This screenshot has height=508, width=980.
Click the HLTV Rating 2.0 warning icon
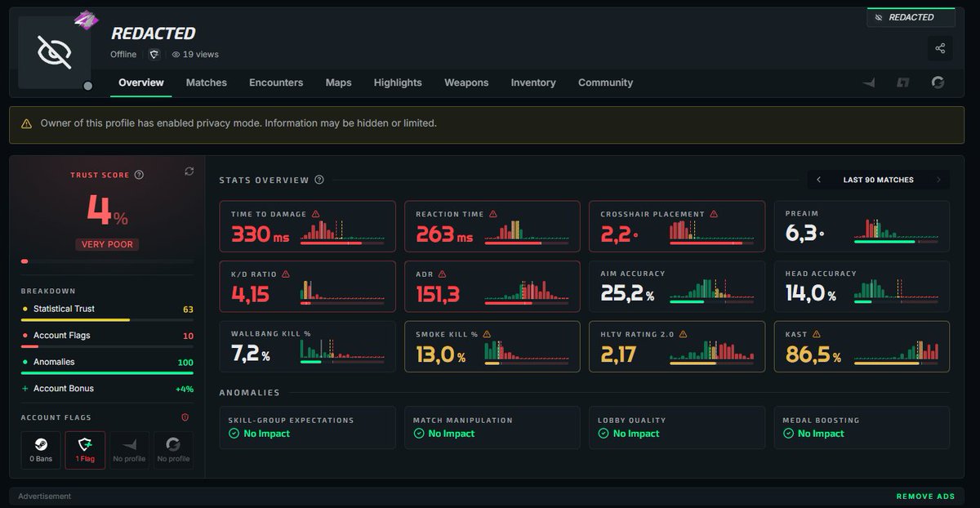683,334
